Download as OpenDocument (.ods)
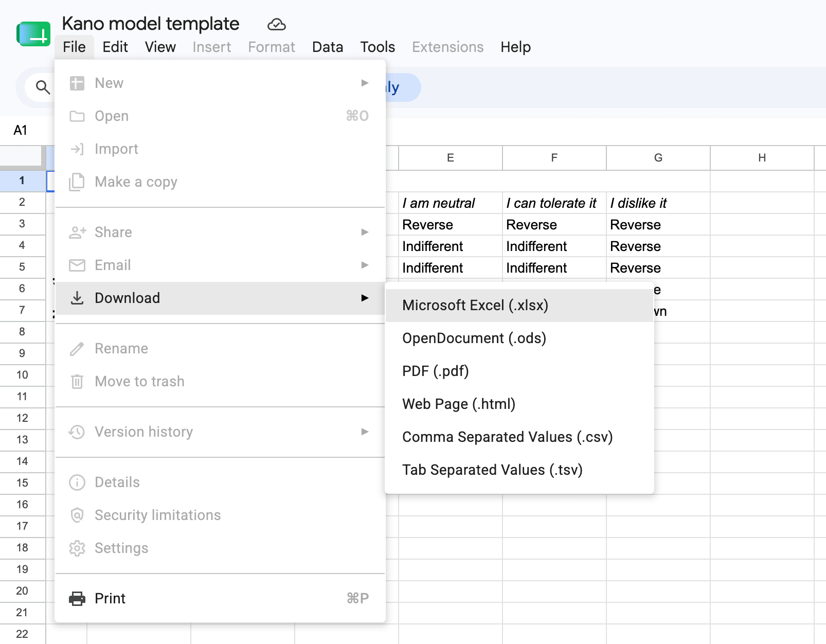Viewport: 826px width, 644px height. pyautogui.click(x=519, y=338)
